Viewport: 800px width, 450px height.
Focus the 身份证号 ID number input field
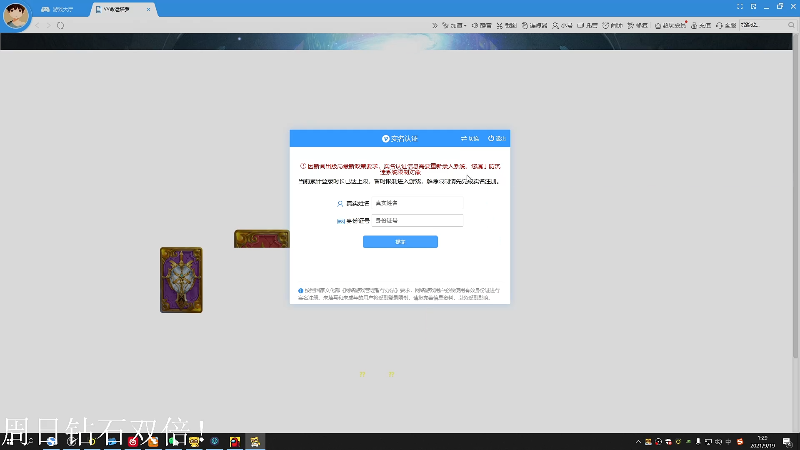[417, 221]
